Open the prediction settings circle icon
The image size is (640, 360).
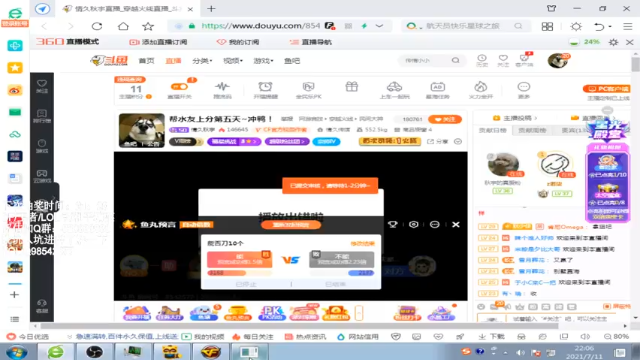point(413,224)
